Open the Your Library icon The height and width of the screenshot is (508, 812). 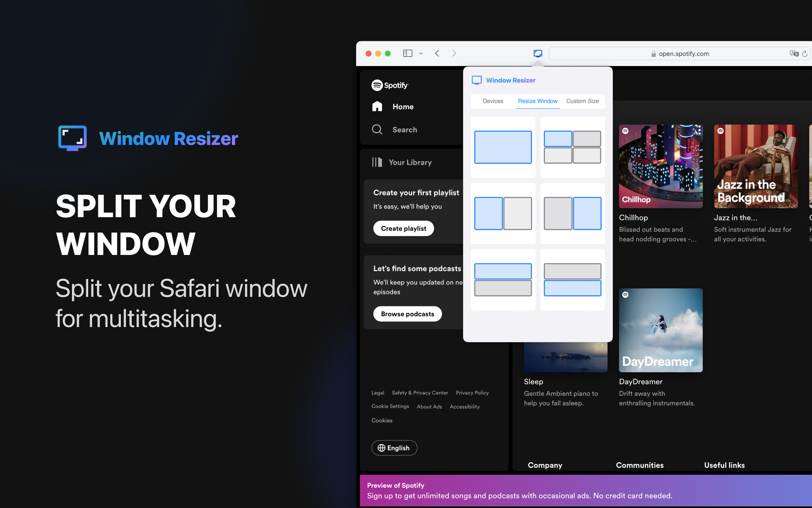[377, 162]
